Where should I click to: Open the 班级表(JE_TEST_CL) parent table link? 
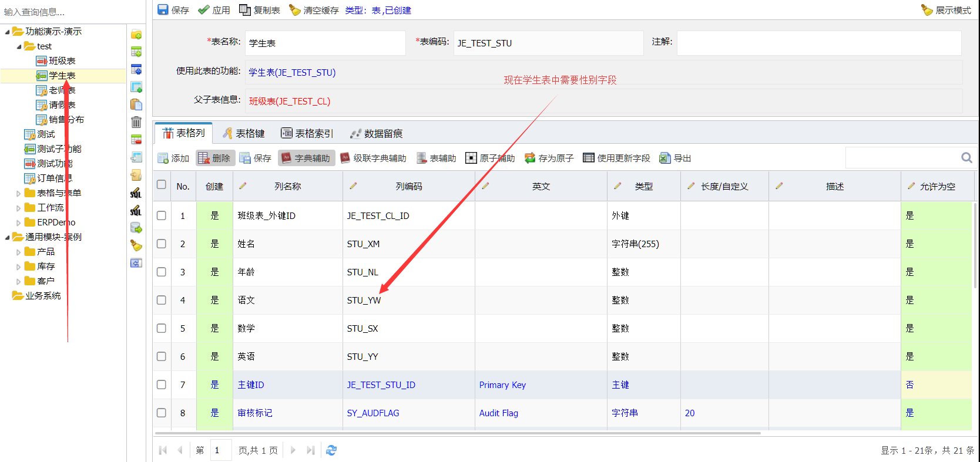tap(290, 101)
